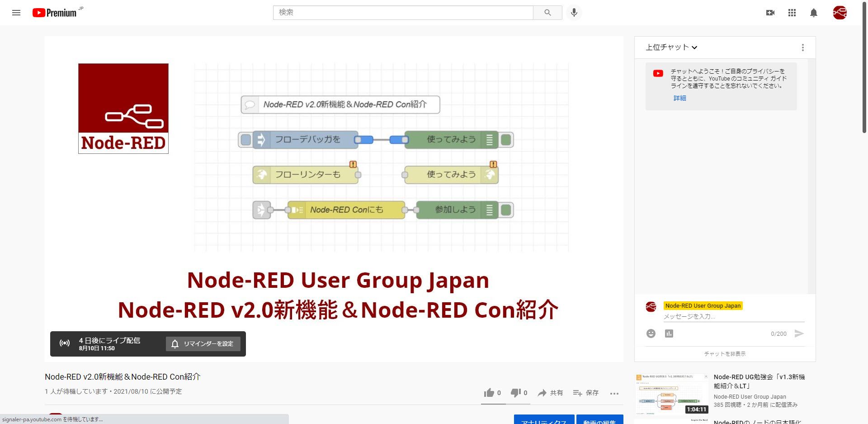The width and height of the screenshot is (868, 424).
Task: Click 共有 share button
Action: [x=550, y=393]
